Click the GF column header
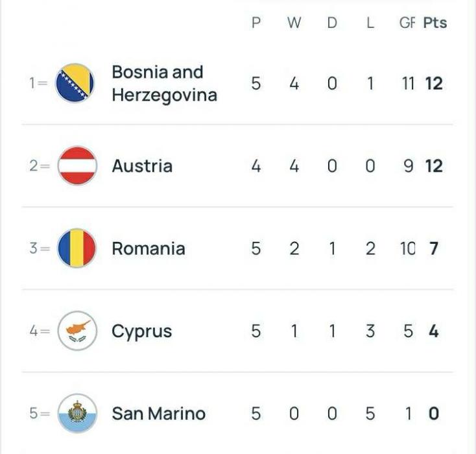 click(x=407, y=23)
